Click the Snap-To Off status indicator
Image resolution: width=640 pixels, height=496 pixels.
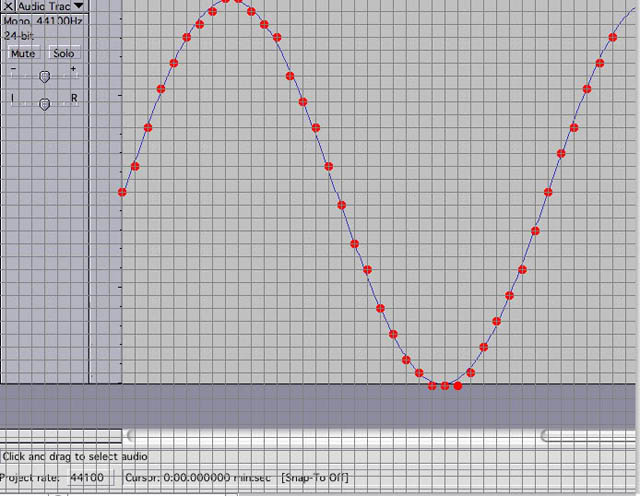click(x=315, y=478)
